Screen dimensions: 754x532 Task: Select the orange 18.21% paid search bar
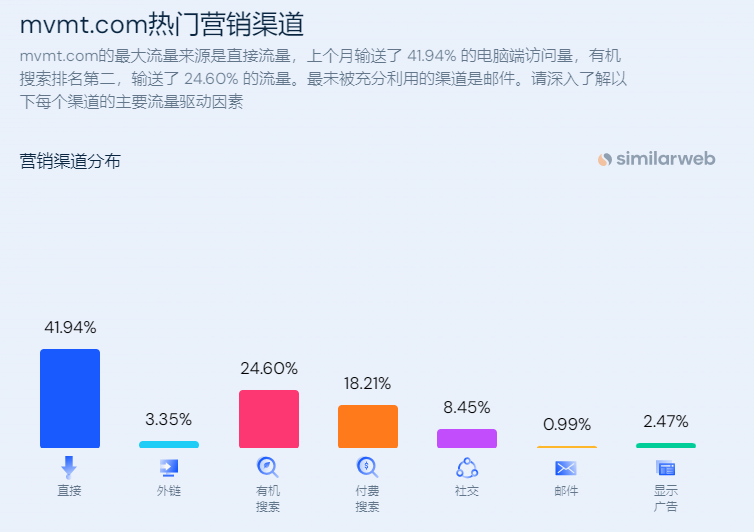point(368,426)
